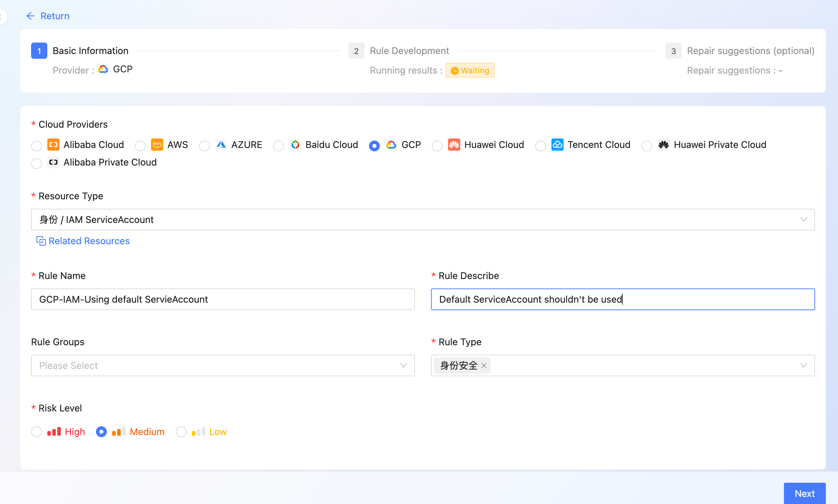Click the High risk bars icon
Viewport: 838px width, 504px height.
[54, 432]
